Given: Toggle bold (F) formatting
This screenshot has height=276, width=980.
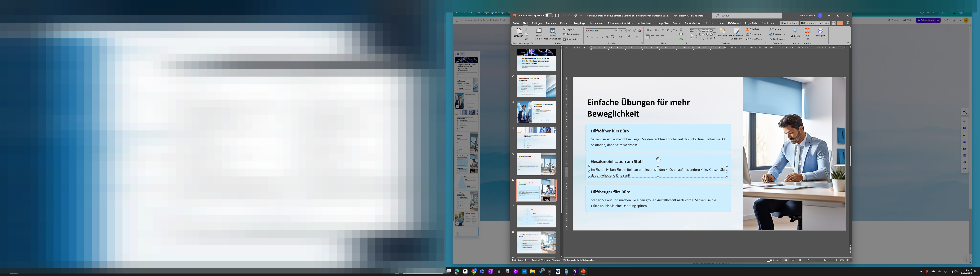Looking at the screenshot, I should point(587,37).
